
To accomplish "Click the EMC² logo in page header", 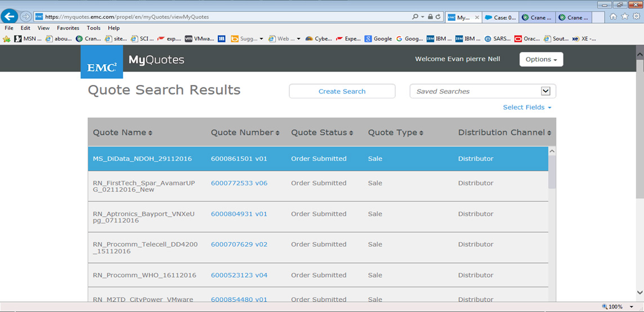I will click(101, 62).
